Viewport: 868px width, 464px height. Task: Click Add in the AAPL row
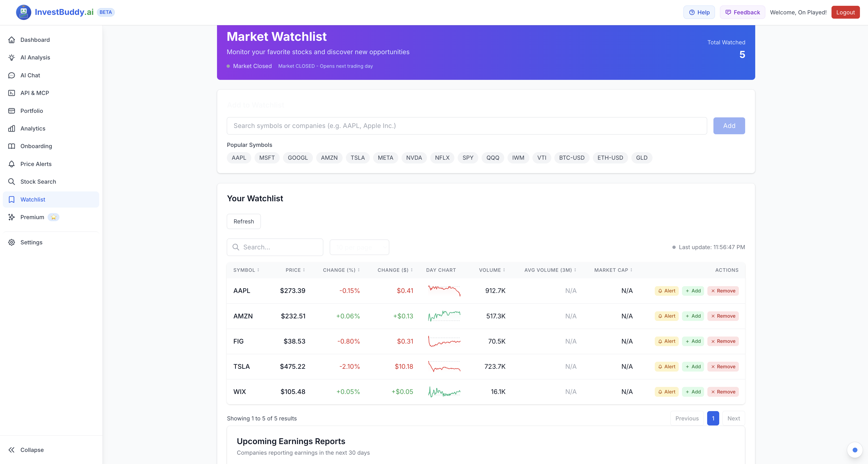(693, 291)
